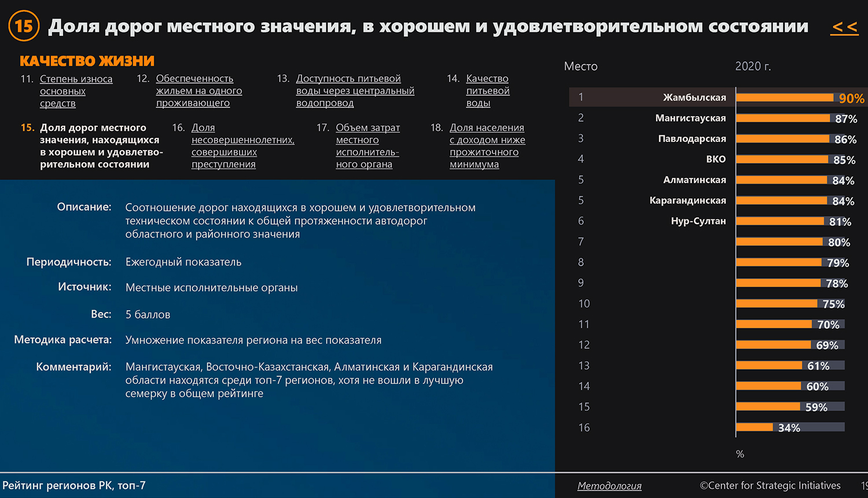868x498 pixels.
Task: Open the Методология link in footer
Action: pyautogui.click(x=609, y=486)
